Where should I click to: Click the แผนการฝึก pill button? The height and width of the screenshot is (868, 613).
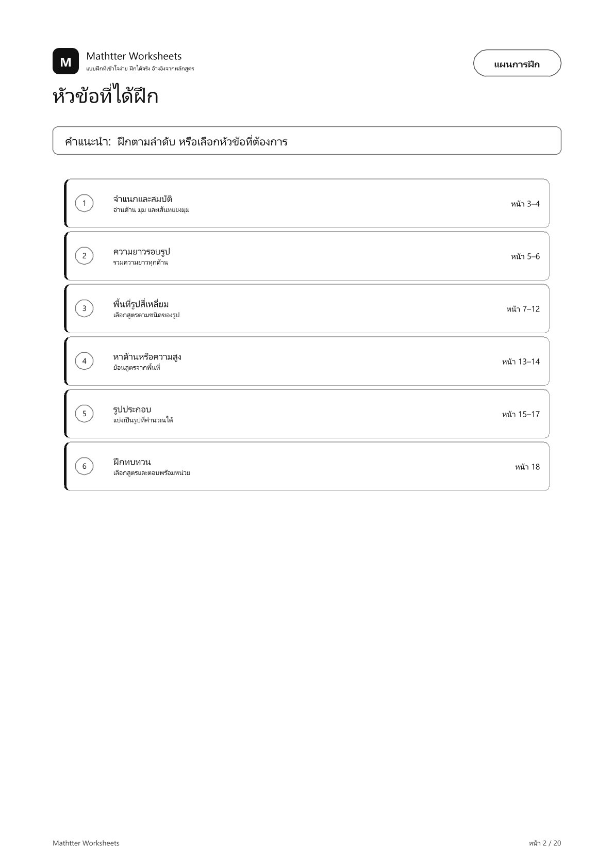click(x=517, y=63)
